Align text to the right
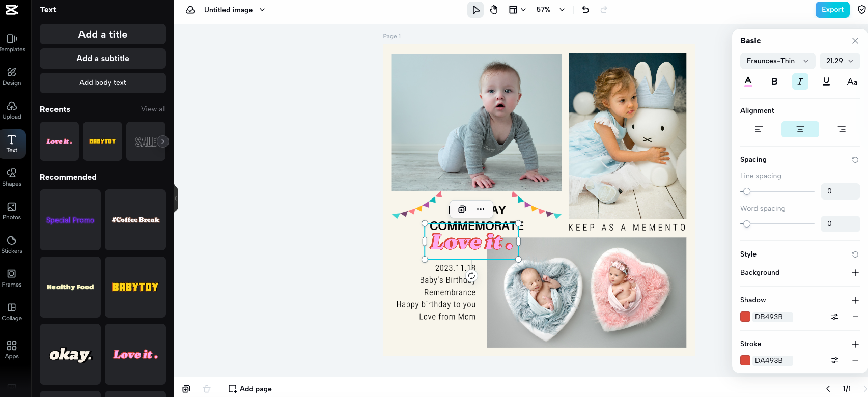Image resolution: width=868 pixels, height=397 pixels. point(842,129)
